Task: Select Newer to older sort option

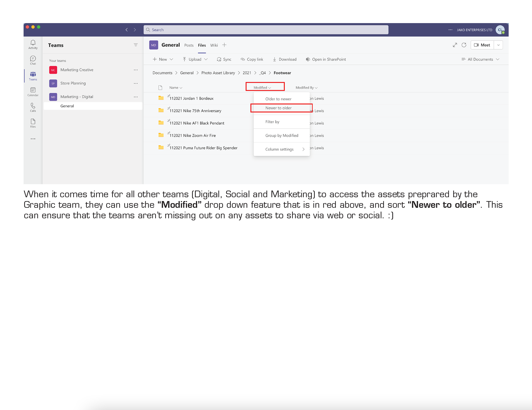Action: [x=282, y=108]
